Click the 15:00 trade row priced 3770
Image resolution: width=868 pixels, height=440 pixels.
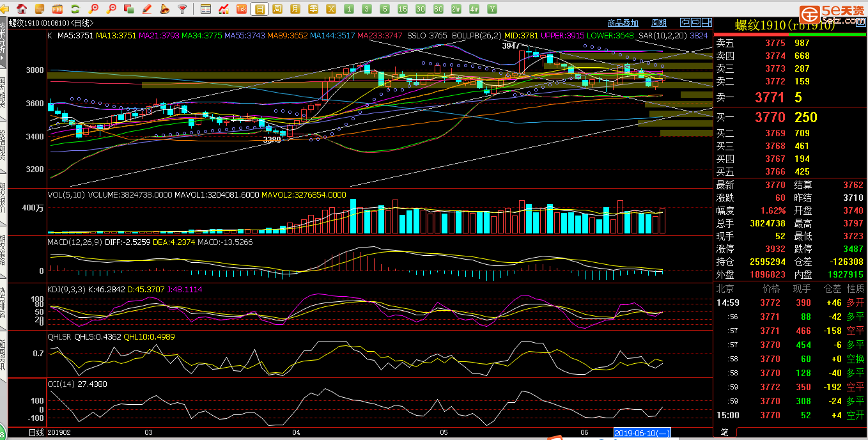coord(791,415)
